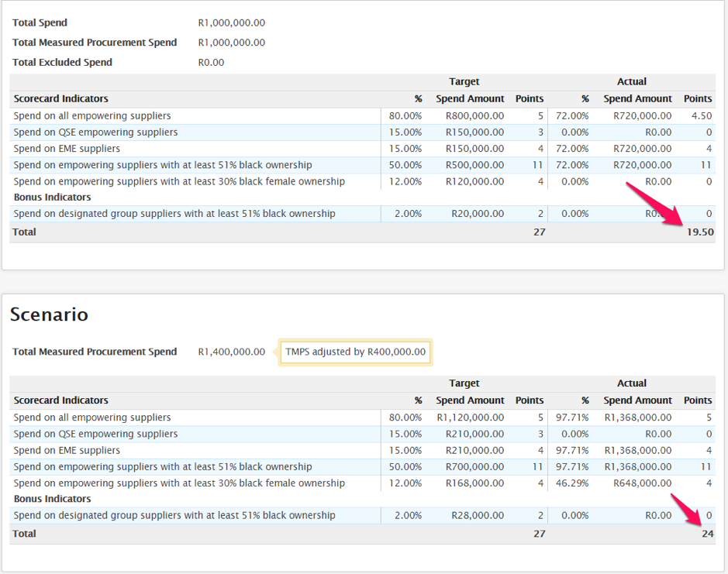Select the Scenario R648,000.00 spend amount
This screenshot has width=728, height=574.
642,483
